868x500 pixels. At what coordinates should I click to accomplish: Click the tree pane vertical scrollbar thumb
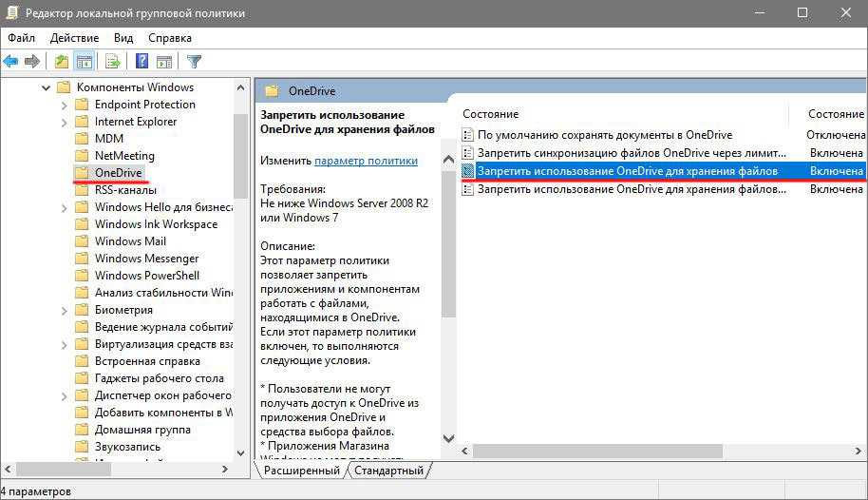pyautogui.click(x=240, y=156)
